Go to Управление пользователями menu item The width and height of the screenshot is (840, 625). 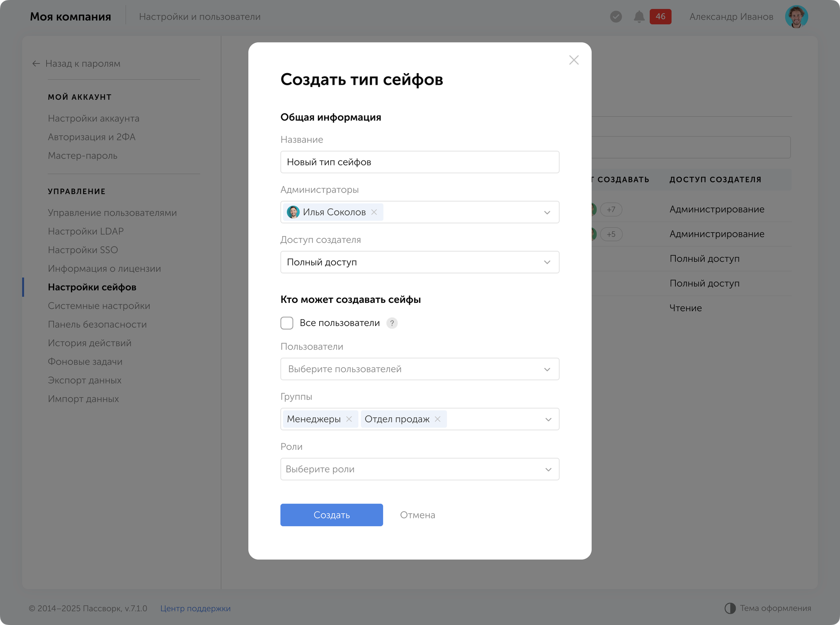click(112, 213)
